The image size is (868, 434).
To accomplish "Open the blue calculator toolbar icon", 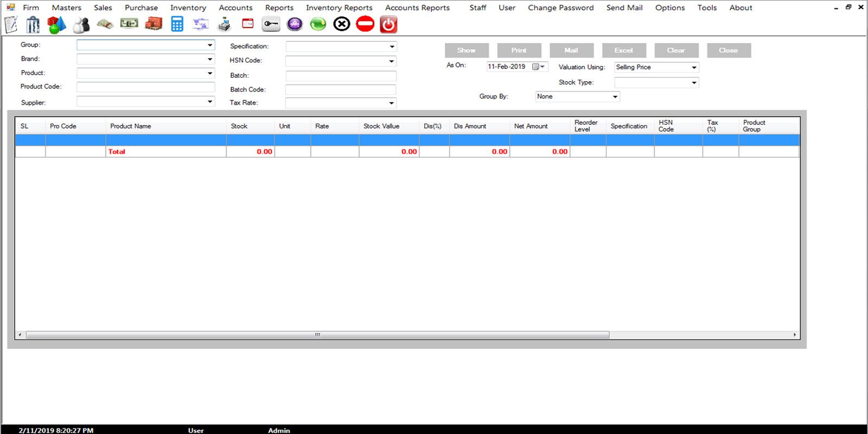I will pyautogui.click(x=177, y=24).
